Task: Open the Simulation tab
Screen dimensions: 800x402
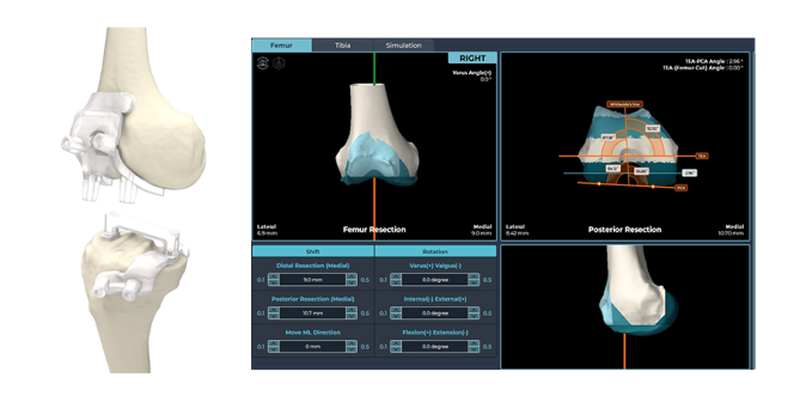Action: click(x=403, y=45)
